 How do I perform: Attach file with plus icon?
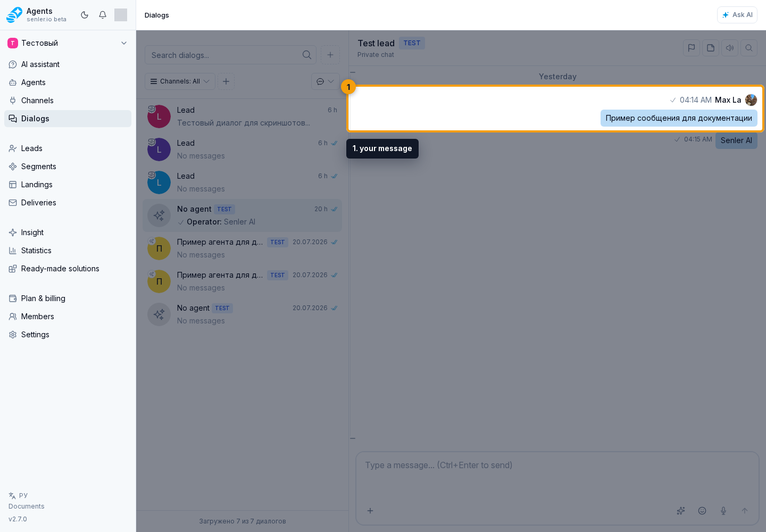(x=370, y=511)
